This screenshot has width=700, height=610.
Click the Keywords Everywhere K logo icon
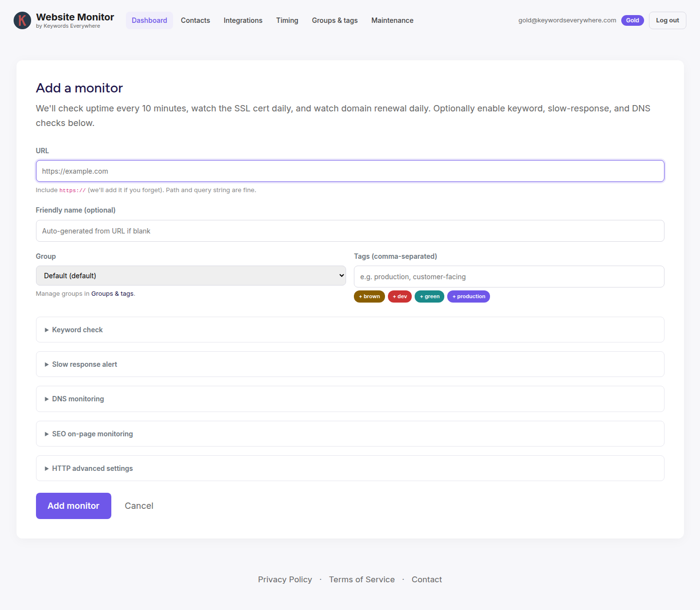tap(22, 20)
